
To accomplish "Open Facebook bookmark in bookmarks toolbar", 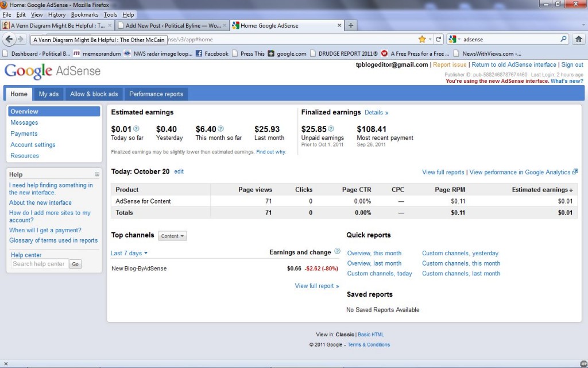I will tap(212, 53).
